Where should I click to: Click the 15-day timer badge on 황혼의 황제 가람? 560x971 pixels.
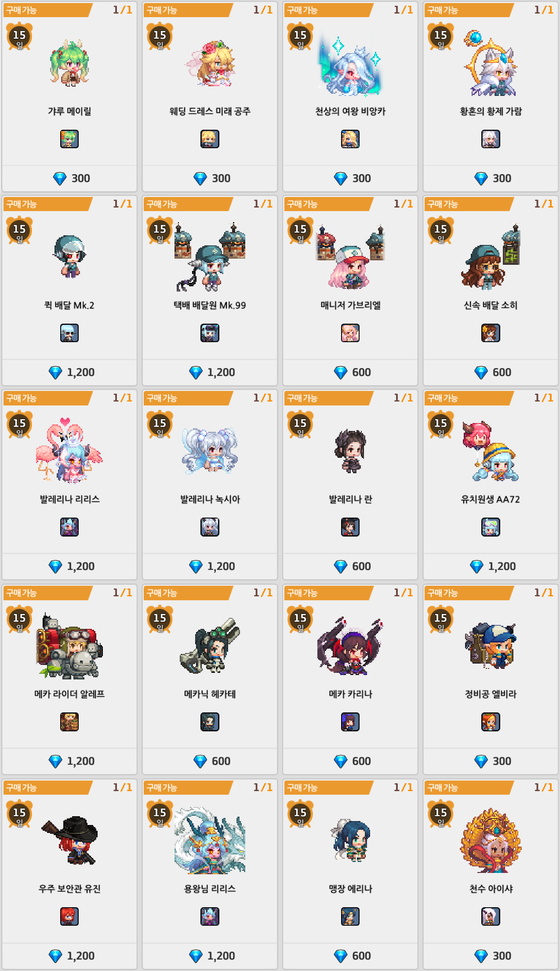tap(440, 37)
